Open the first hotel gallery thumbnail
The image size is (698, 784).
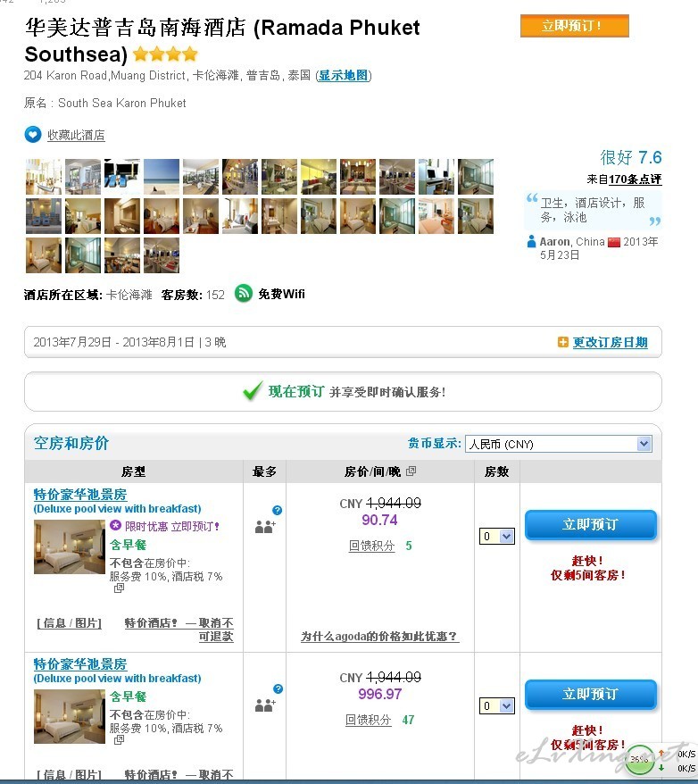pyautogui.click(x=44, y=177)
